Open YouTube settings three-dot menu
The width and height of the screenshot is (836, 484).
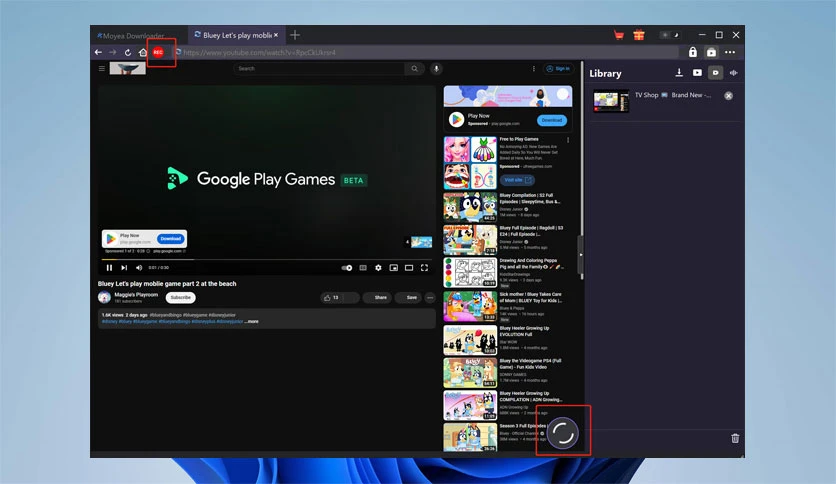pyautogui.click(x=533, y=68)
